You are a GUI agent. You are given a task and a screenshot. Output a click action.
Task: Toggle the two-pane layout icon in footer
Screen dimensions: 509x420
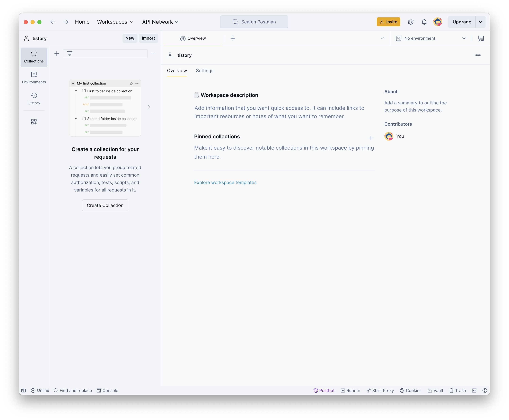click(474, 390)
